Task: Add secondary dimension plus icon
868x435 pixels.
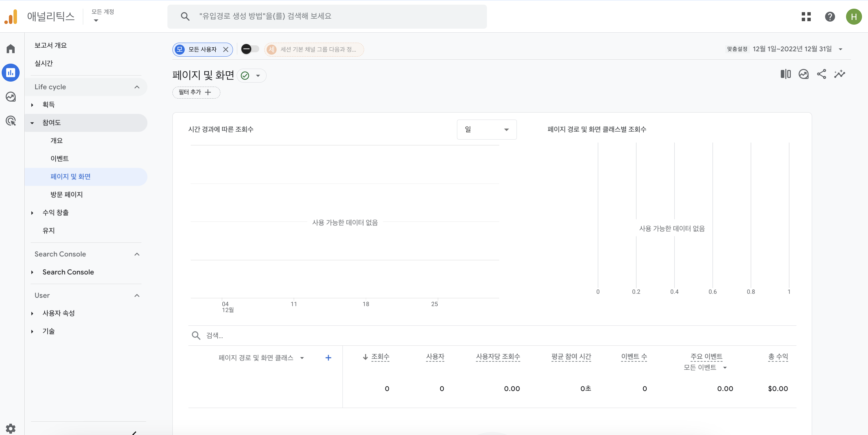Action: pyautogui.click(x=328, y=358)
